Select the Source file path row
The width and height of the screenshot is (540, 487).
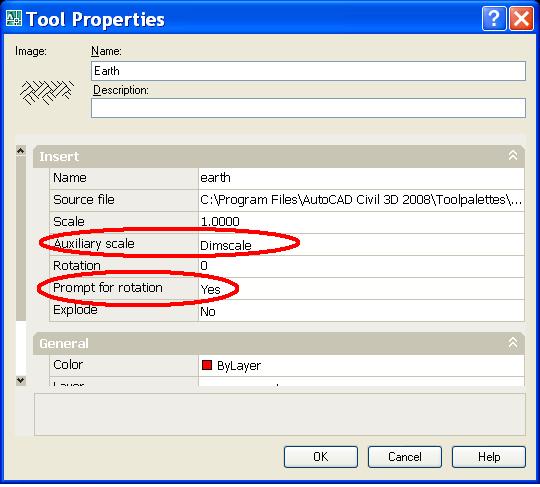287,200
